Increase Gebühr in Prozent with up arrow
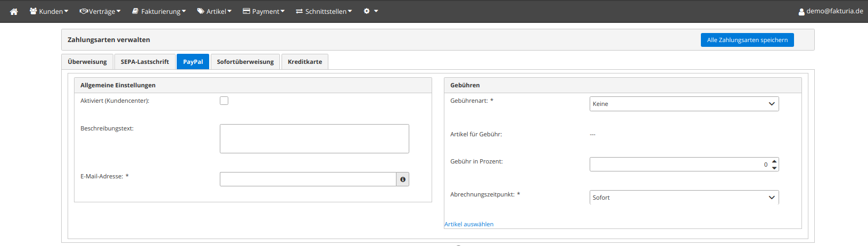The image size is (868, 246). point(774,161)
